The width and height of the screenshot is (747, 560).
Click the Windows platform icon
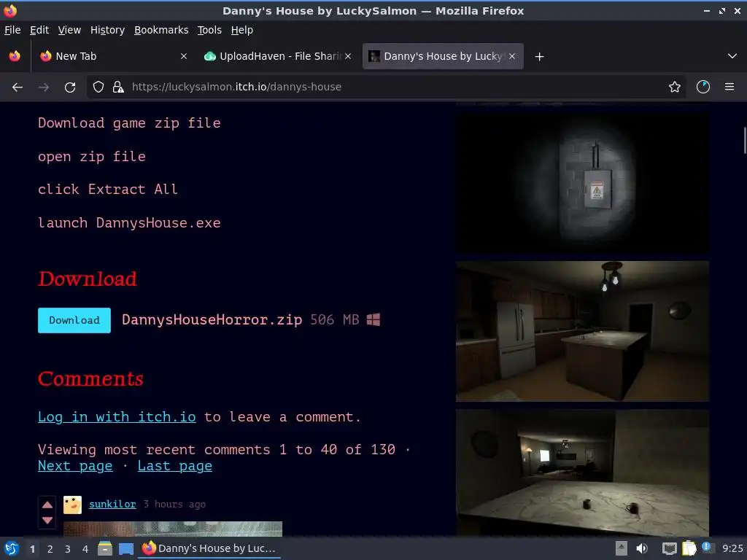373,319
